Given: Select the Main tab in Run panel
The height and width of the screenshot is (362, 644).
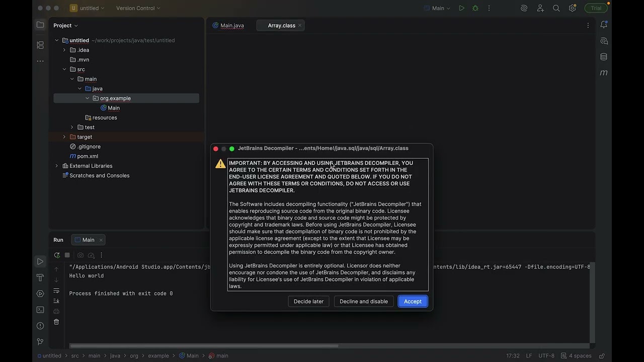Looking at the screenshot, I should [88, 240].
